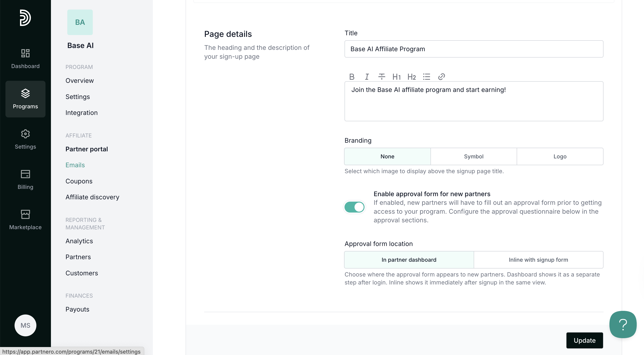Choose Logo branding option
644x355 pixels.
[x=560, y=156]
